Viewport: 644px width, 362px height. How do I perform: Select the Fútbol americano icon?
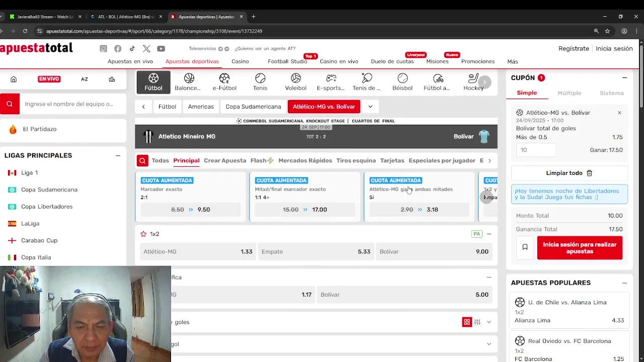438,82
